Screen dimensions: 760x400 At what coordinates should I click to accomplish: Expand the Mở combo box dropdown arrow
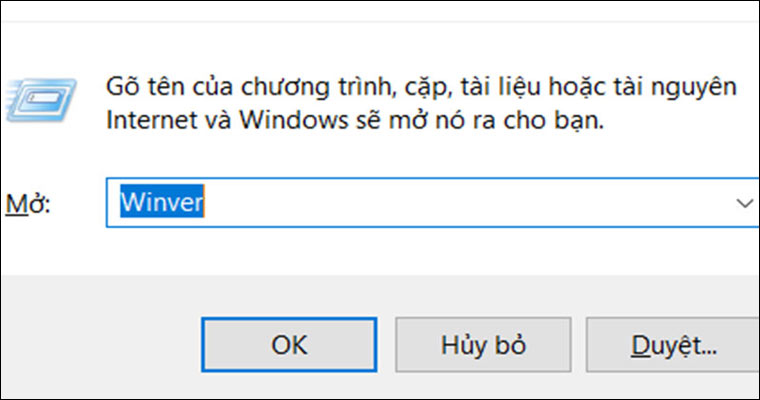click(x=744, y=203)
